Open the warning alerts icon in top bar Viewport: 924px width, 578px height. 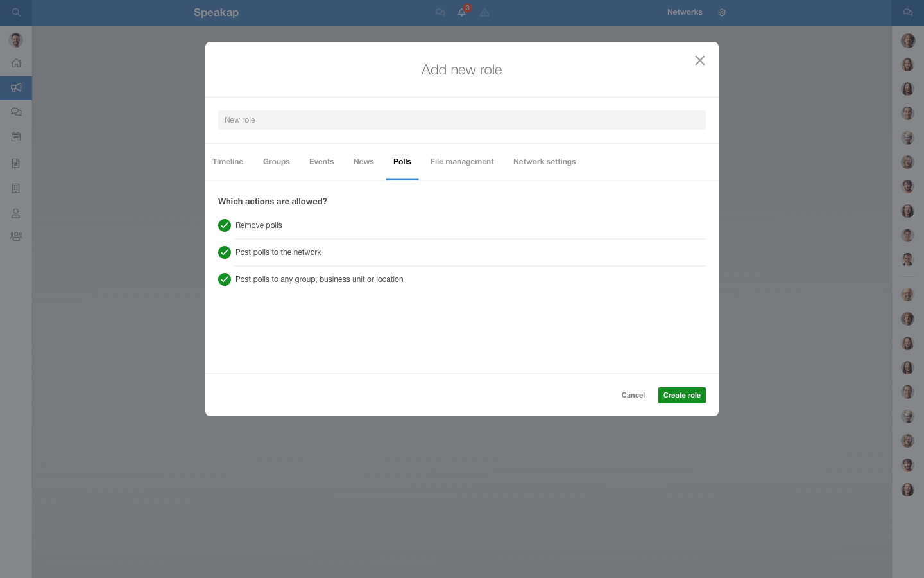pyautogui.click(x=485, y=12)
